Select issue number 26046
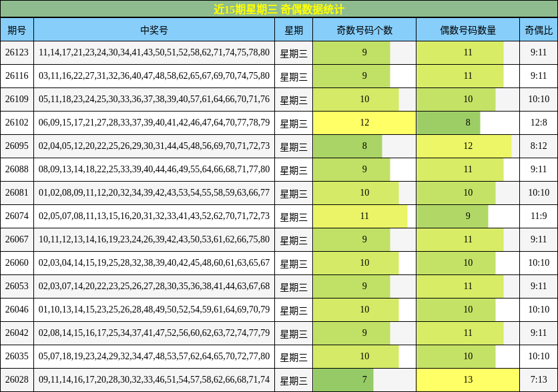Screen dimensions: 558x392 pos(17,310)
